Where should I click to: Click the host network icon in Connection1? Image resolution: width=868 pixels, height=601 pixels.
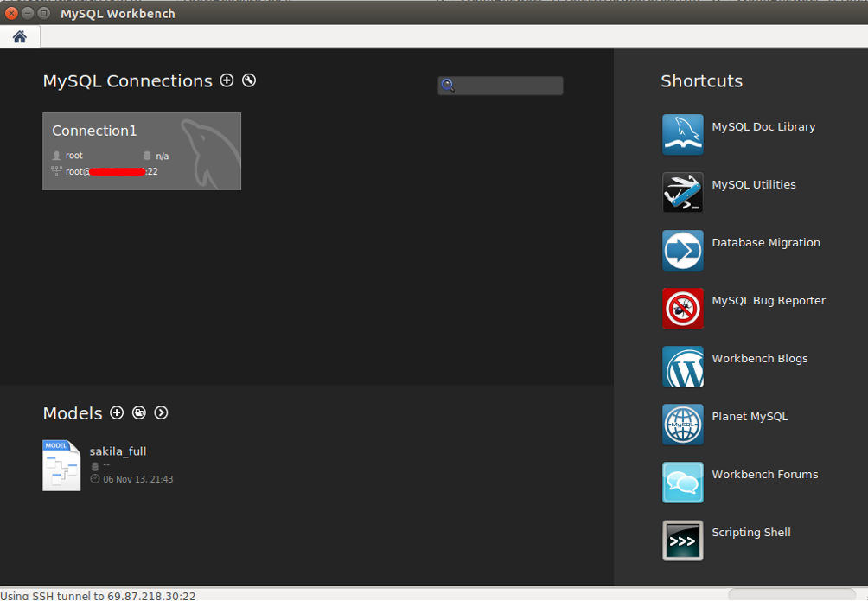coord(56,170)
